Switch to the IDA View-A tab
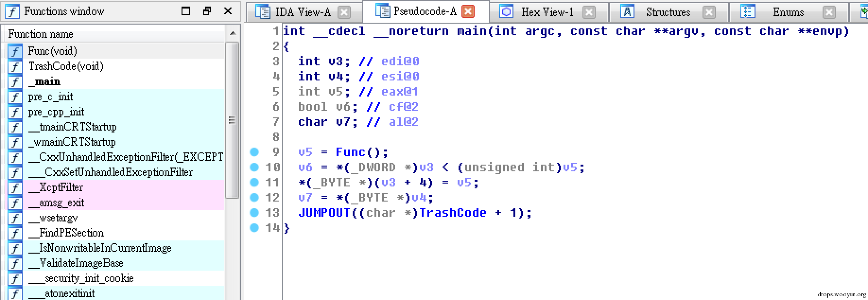 tap(303, 12)
